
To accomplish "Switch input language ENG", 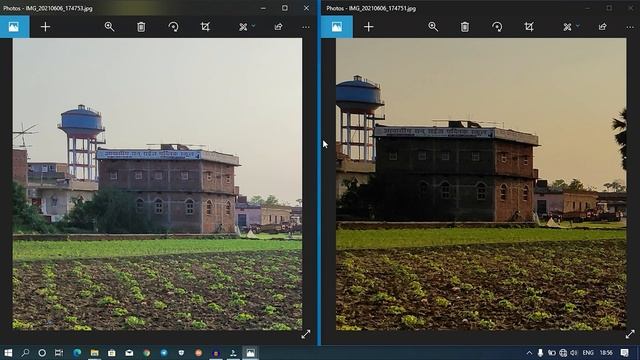I will (588, 353).
